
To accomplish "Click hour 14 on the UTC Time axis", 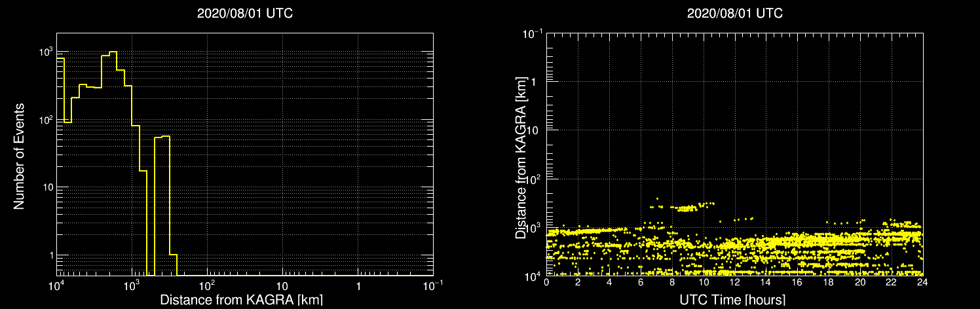I will click(766, 283).
